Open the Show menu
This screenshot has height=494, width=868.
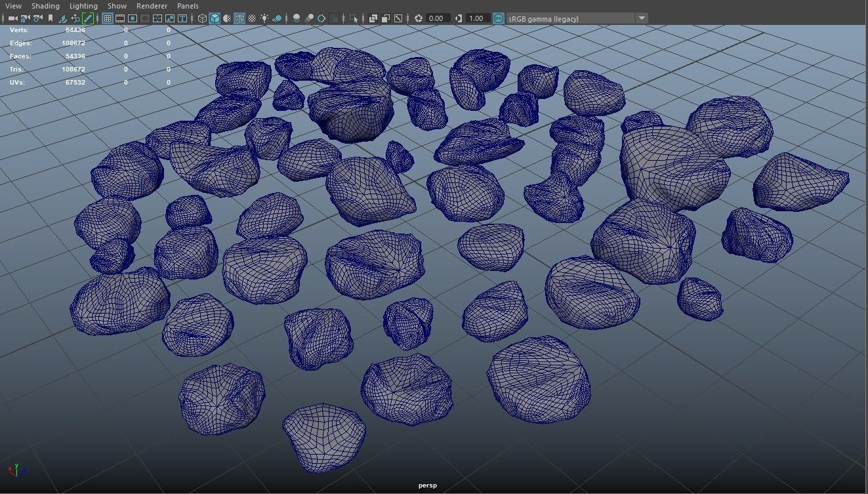(117, 6)
